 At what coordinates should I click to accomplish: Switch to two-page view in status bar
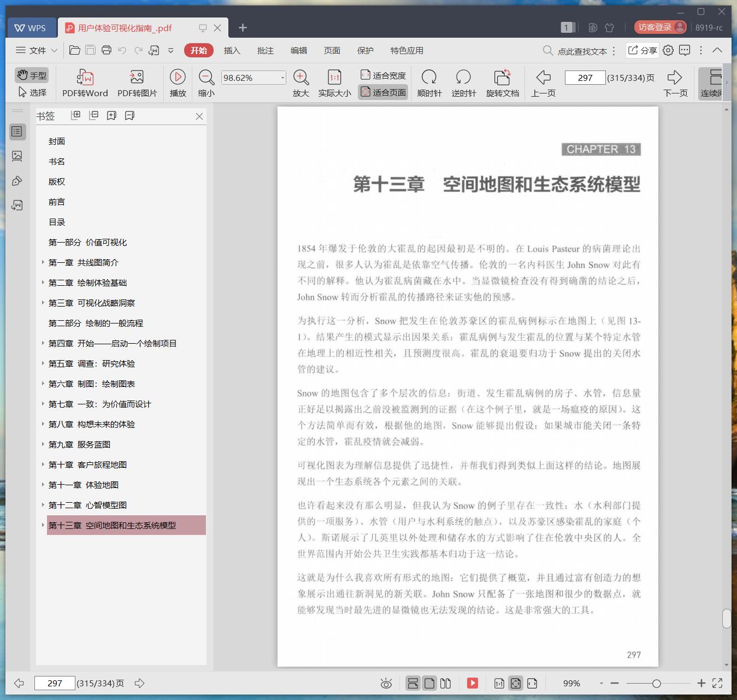pos(445,683)
